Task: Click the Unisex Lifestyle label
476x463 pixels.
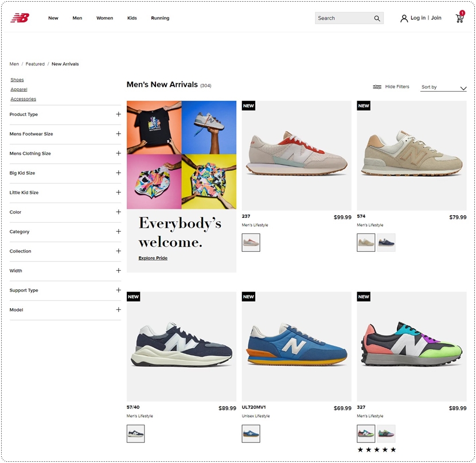Action: click(x=256, y=416)
